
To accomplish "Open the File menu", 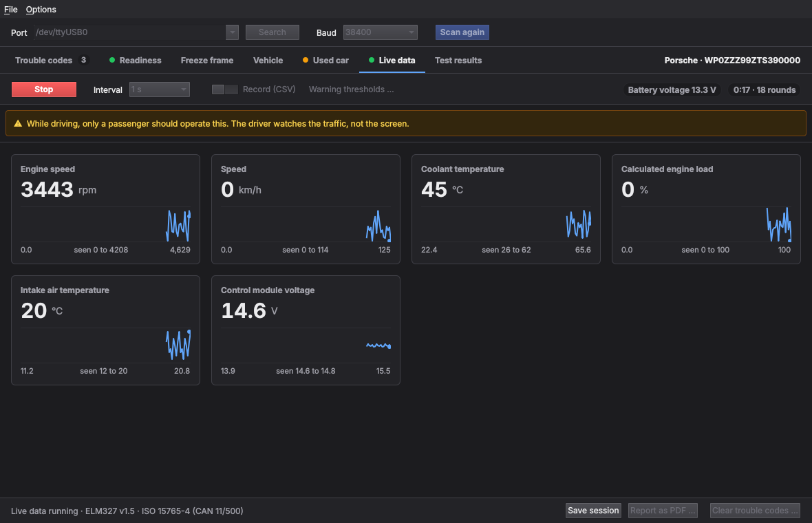I will [10, 10].
